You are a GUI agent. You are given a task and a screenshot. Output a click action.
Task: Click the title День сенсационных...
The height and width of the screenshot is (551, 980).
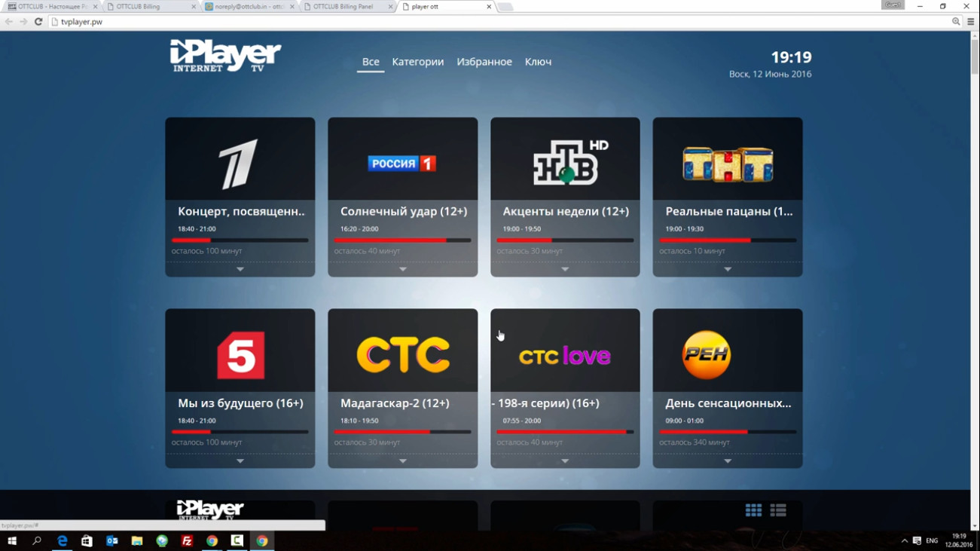coord(728,403)
